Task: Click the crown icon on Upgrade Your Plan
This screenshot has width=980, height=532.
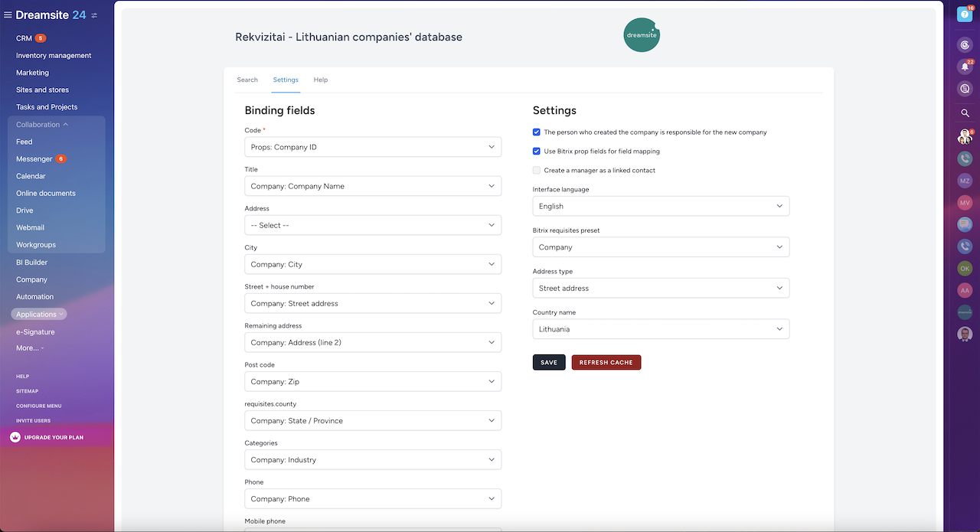Action: (15, 437)
